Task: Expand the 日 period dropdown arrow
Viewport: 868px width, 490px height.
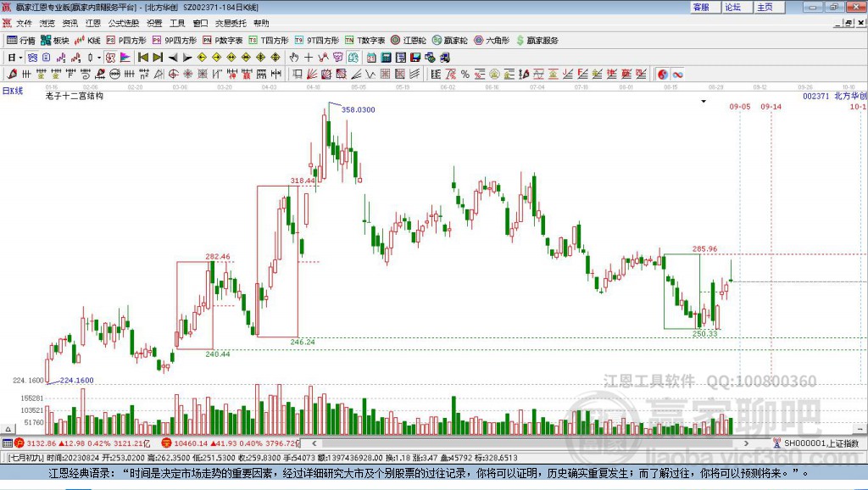Action: pyautogui.click(x=20, y=58)
